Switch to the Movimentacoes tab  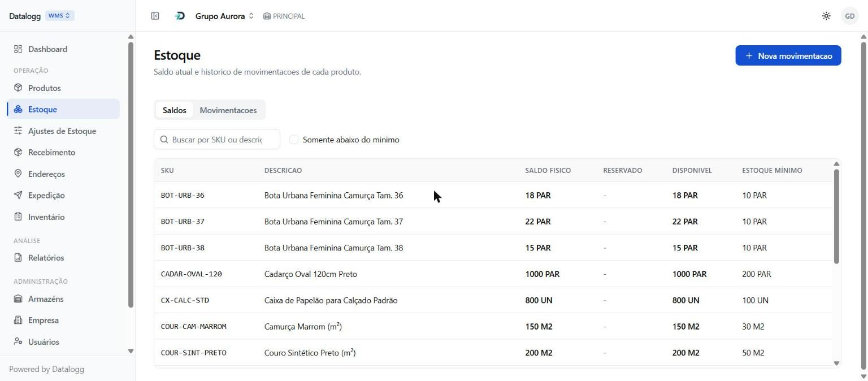tap(228, 110)
